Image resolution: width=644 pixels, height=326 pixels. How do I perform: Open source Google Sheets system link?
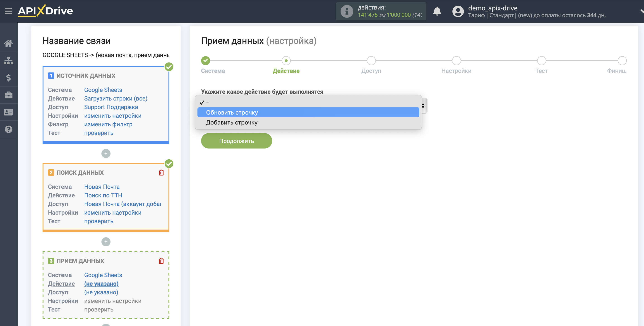[103, 90]
